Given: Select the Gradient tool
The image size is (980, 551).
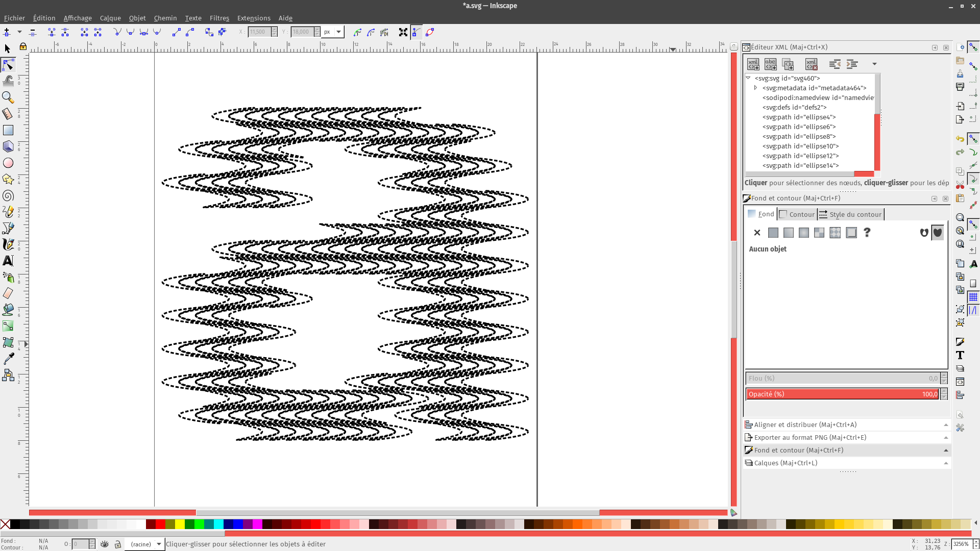Looking at the screenshot, I should coord(8,326).
